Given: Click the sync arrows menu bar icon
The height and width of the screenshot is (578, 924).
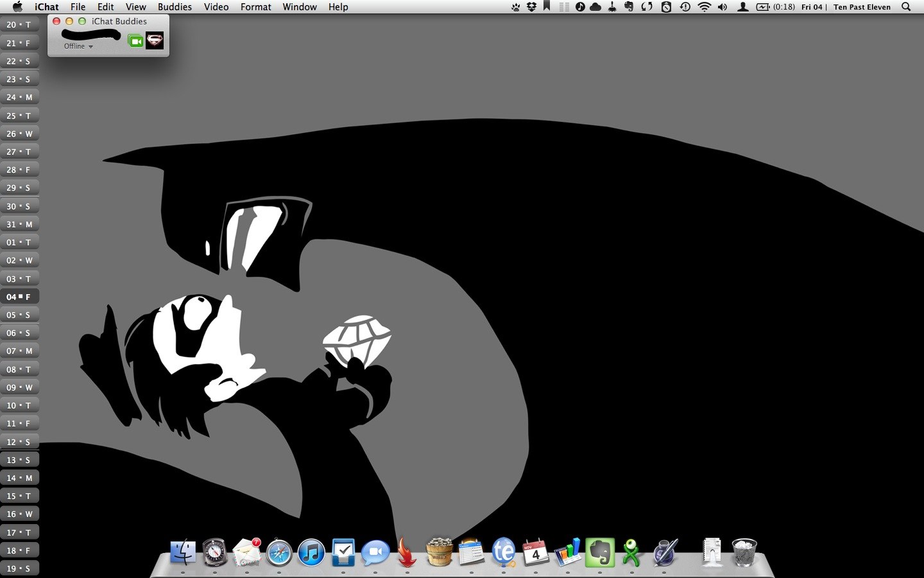Looking at the screenshot, I should click(647, 7).
